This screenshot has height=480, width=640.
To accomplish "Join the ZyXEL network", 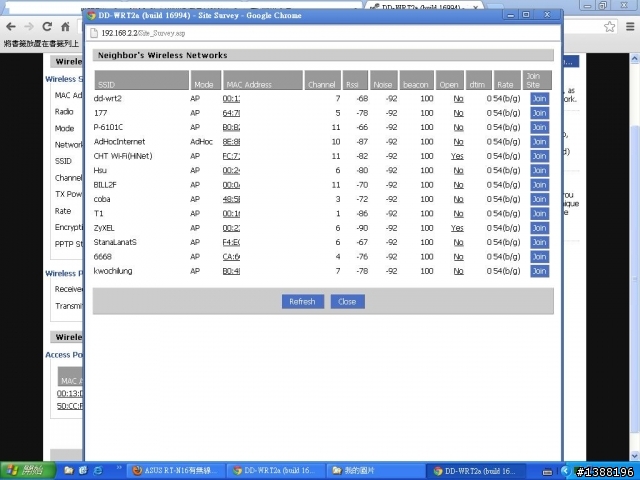I will [x=539, y=228].
